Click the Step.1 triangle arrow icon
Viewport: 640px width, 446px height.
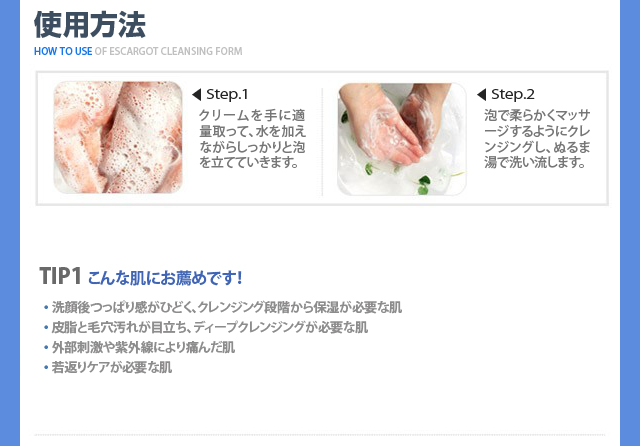(197, 95)
